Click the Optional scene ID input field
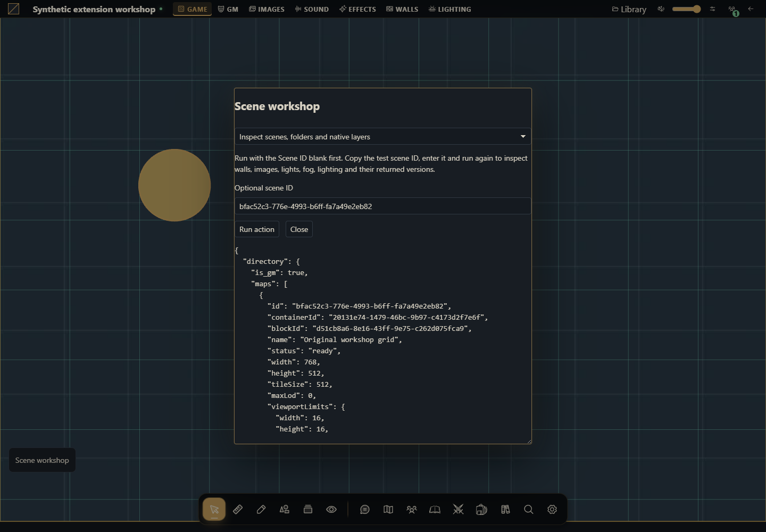 [383, 206]
